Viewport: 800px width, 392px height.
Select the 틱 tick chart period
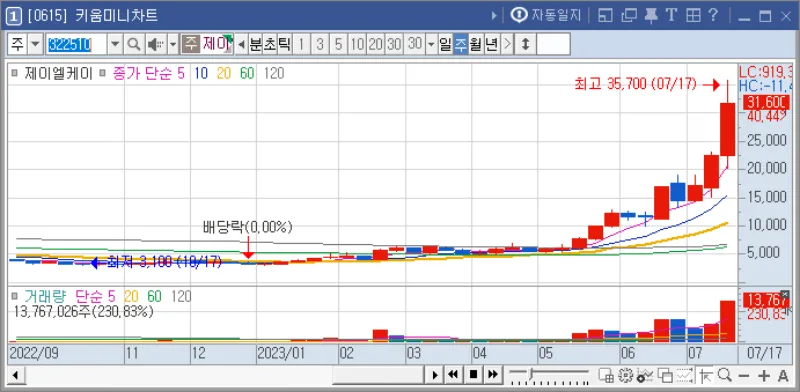284,44
